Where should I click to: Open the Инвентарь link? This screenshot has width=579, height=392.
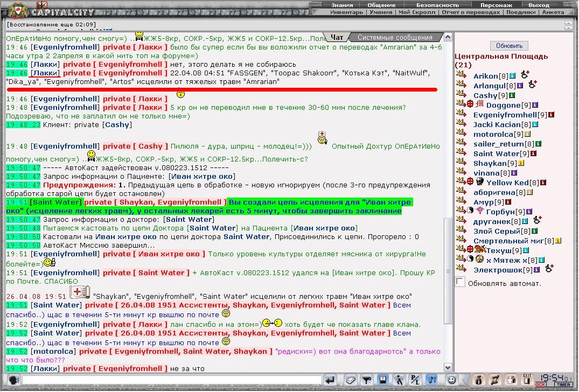(346, 12)
